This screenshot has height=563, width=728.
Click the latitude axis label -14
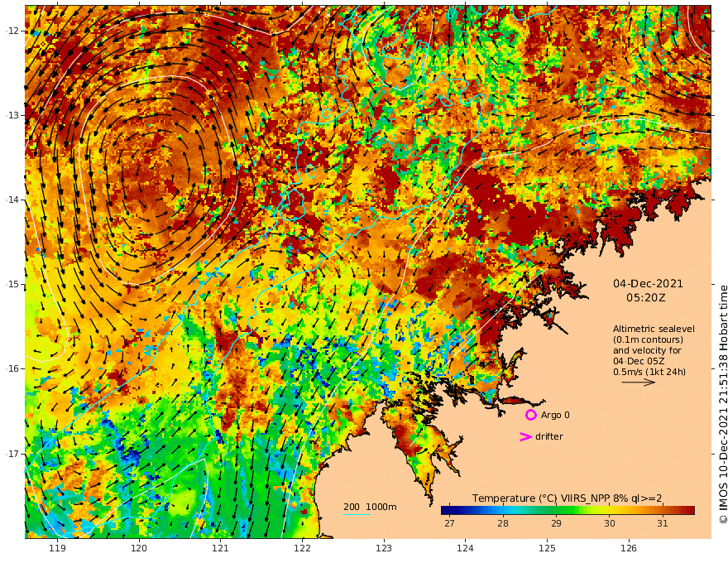coord(12,200)
